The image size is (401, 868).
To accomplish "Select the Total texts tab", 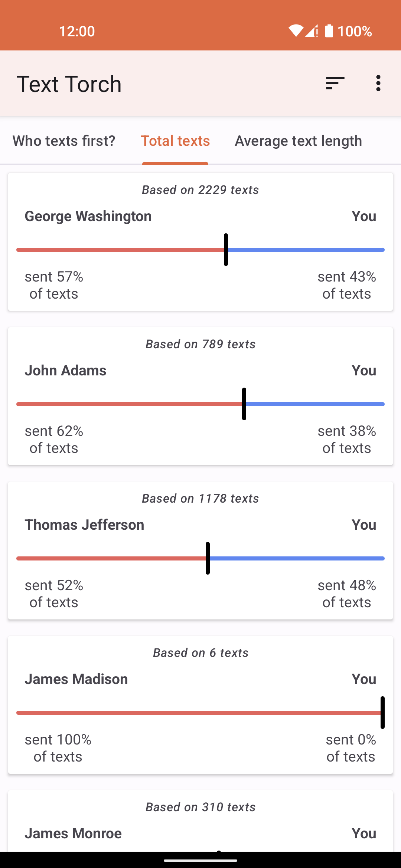I will [x=175, y=141].
